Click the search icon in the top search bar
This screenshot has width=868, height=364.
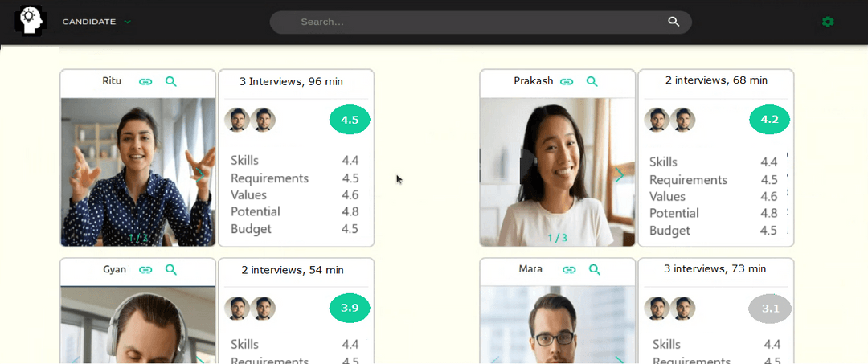tap(674, 22)
